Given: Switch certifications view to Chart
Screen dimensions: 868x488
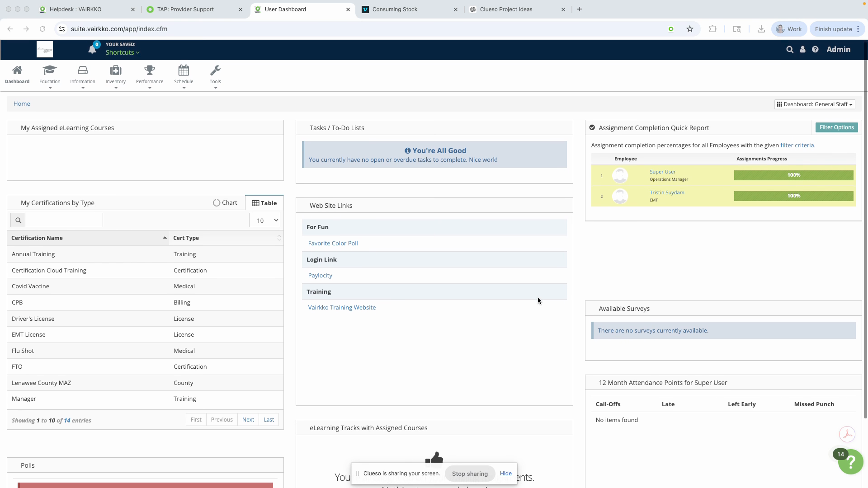Looking at the screenshot, I should coord(225,203).
